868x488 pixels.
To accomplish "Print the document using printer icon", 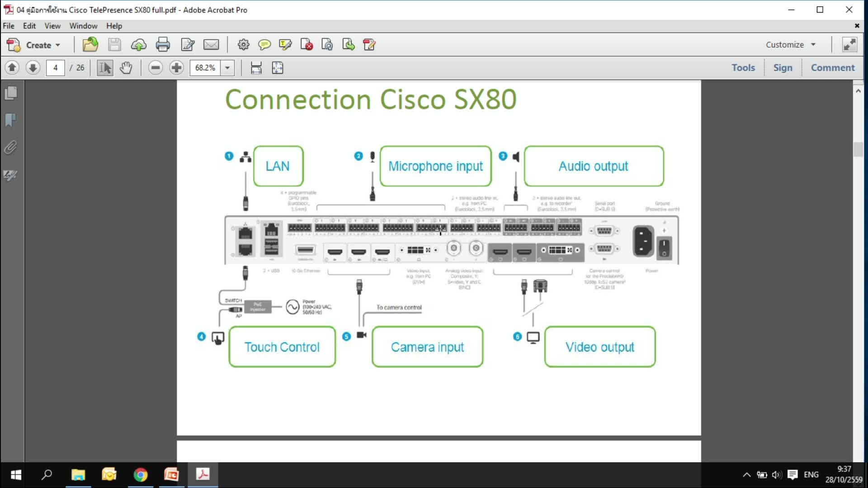I will point(163,45).
